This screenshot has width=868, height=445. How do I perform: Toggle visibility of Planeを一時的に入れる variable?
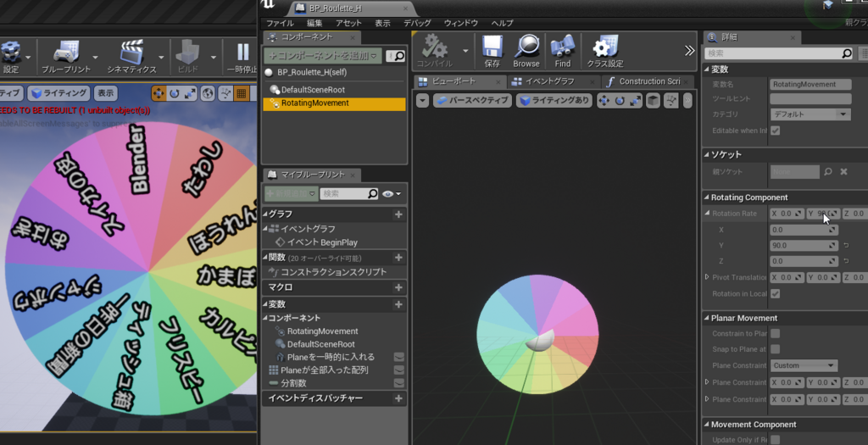point(398,357)
